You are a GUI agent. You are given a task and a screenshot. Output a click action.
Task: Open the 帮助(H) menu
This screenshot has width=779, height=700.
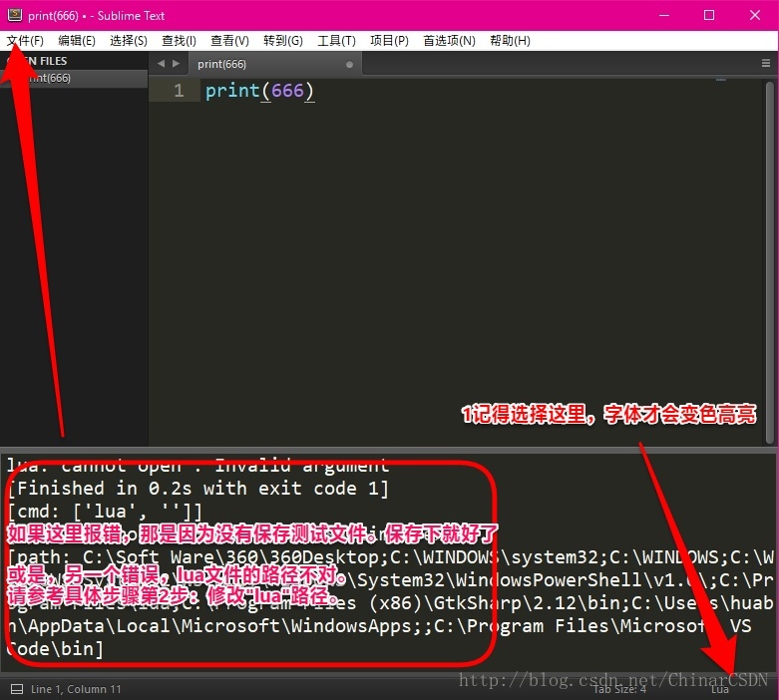pos(510,41)
